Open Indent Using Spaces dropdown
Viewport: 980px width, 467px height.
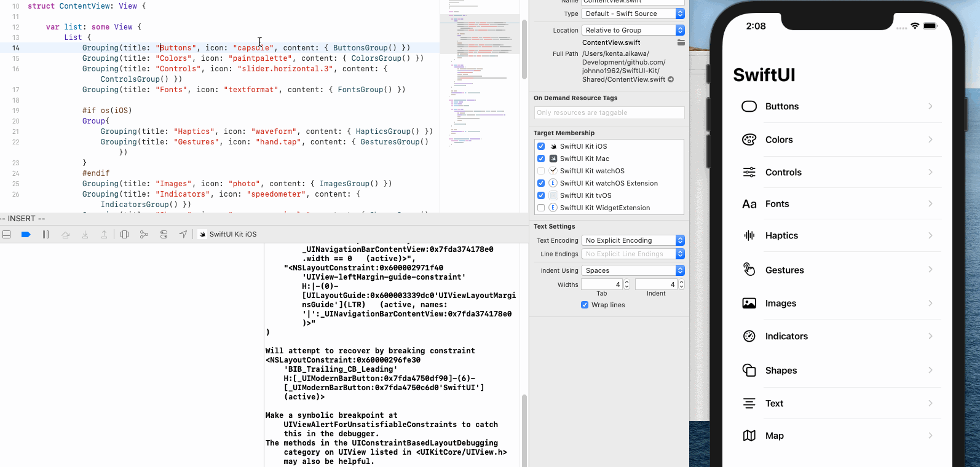coord(633,270)
